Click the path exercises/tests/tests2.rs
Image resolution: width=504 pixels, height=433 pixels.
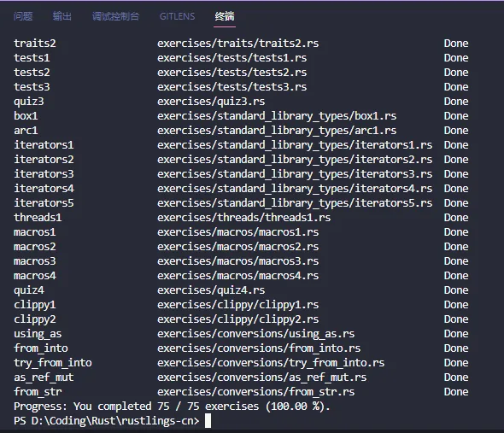coord(231,72)
